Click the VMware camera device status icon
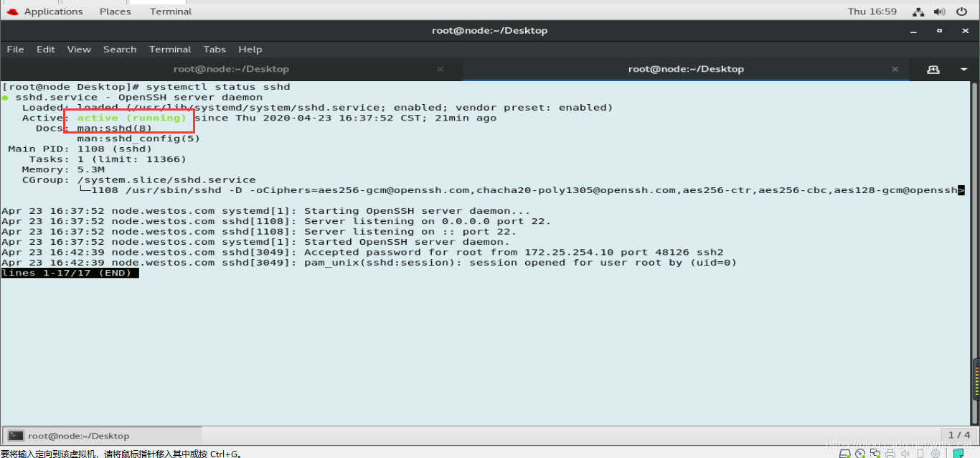980x458 pixels. (x=935, y=454)
